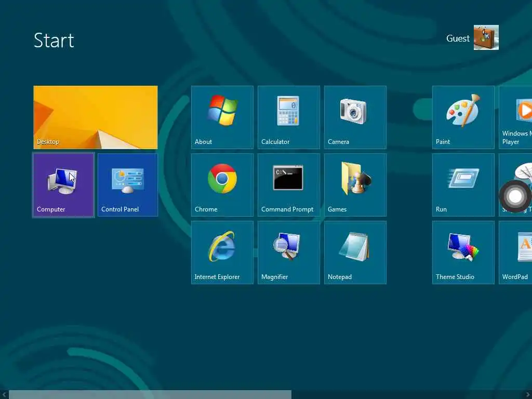Open the Notepad tile
The height and width of the screenshot is (399, 532).
coord(355,252)
